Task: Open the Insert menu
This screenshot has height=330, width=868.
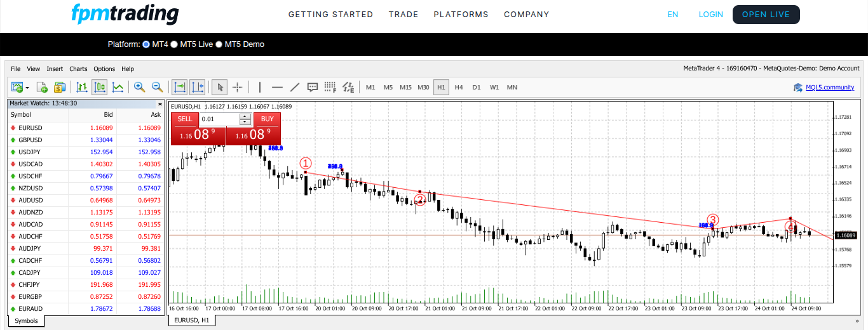Action: coord(55,69)
